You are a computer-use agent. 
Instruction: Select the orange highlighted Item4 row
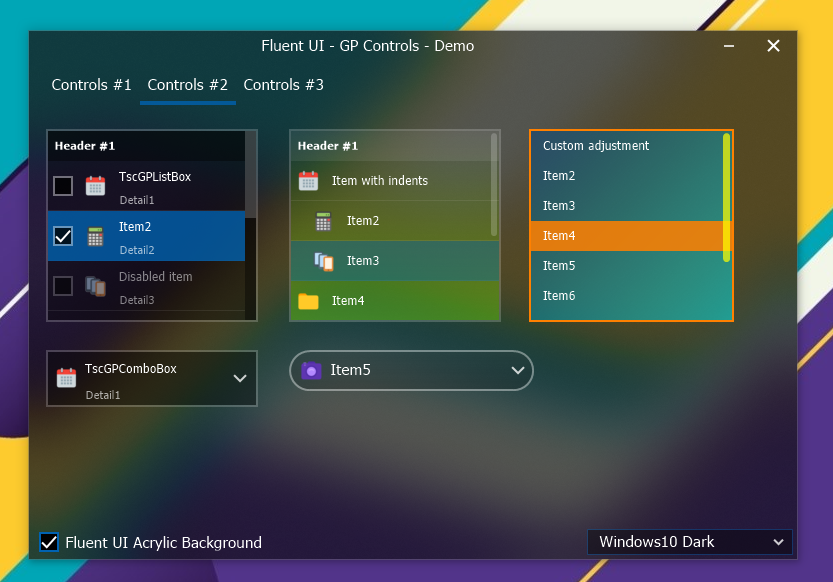tap(627, 236)
